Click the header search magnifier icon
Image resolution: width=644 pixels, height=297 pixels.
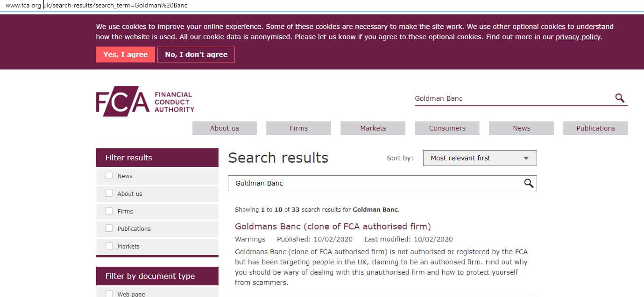point(620,98)
